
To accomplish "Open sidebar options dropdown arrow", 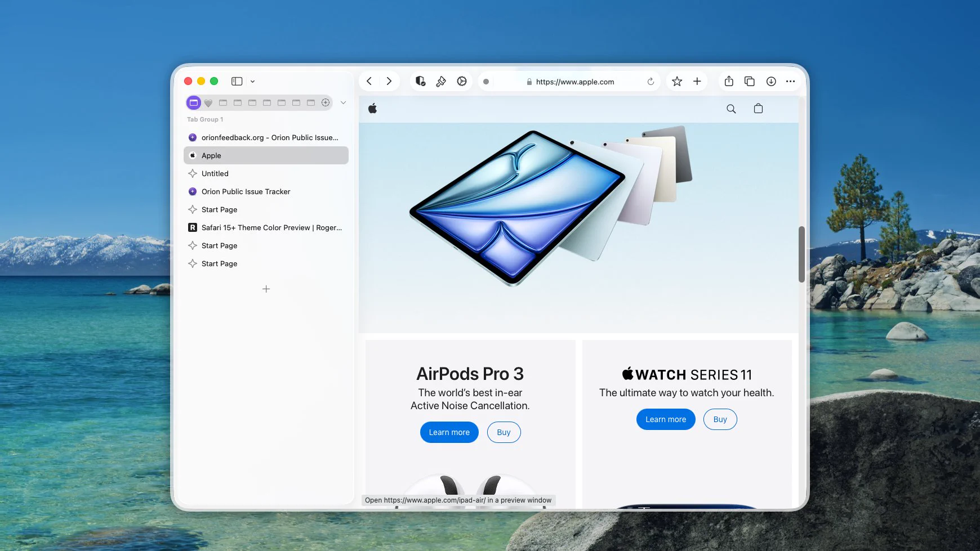I will (252, 82).
